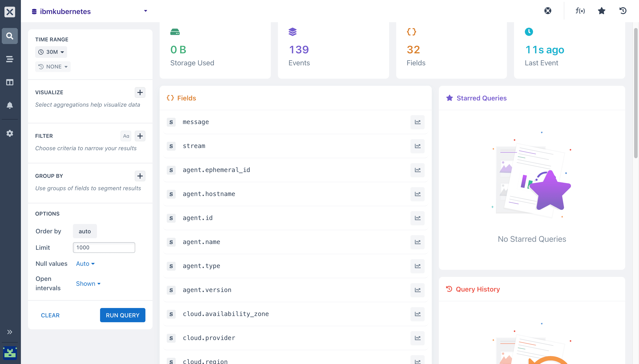Viewport: 639px width, 364px height.
Task: Click the CLEAR button
Action: [x=50, y=316]
